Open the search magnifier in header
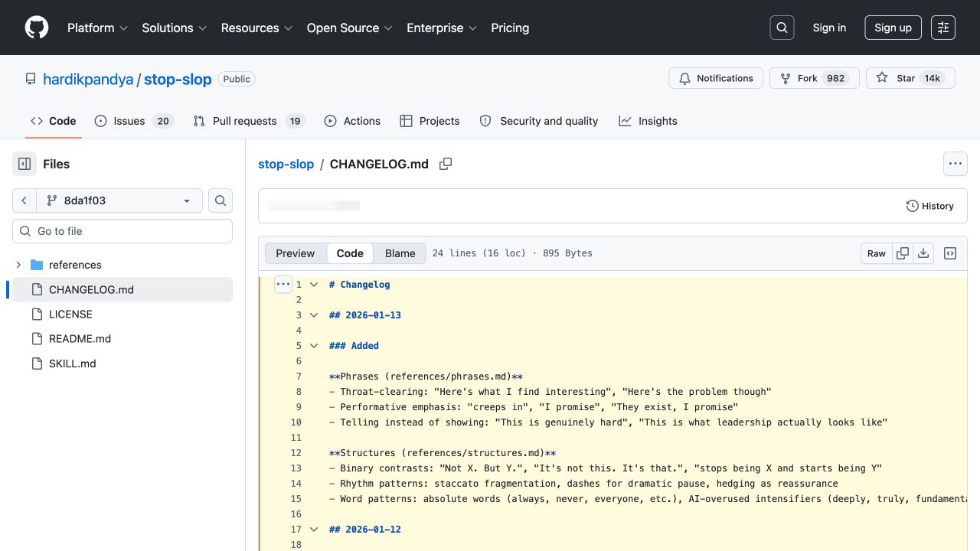980x551 pixels. click(x=782, y=28)
